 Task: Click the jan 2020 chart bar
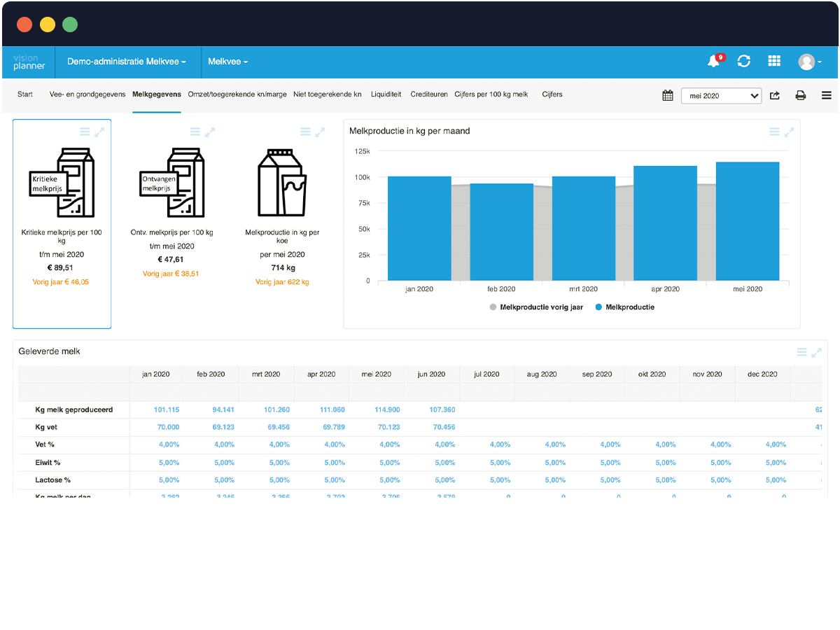[419, 228]
